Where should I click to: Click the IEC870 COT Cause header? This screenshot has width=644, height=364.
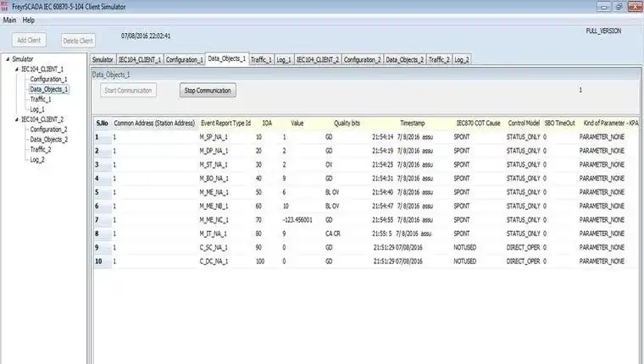point(479,123)
